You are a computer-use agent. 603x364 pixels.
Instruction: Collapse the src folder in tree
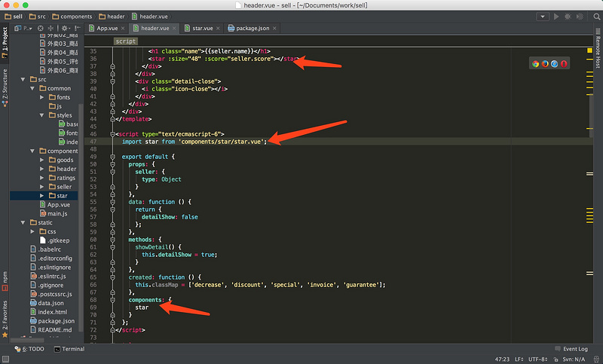tap(23, 79)
